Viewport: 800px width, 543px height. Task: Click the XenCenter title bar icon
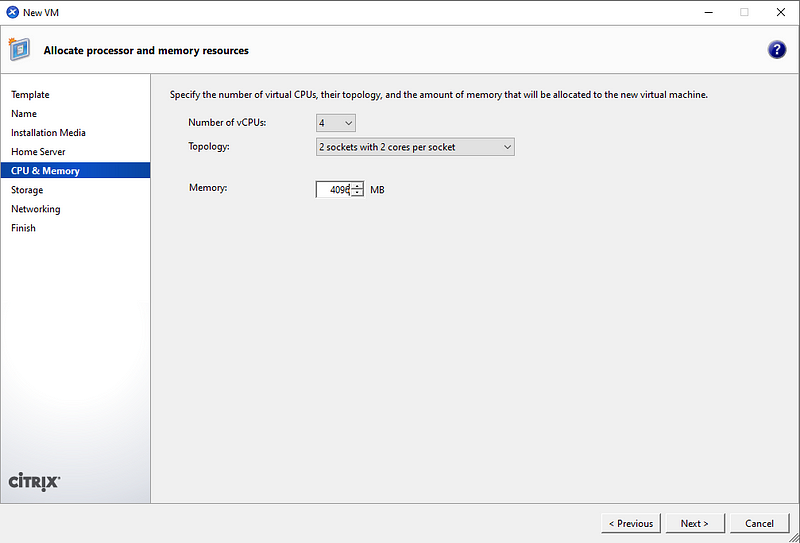pos(12,12)
